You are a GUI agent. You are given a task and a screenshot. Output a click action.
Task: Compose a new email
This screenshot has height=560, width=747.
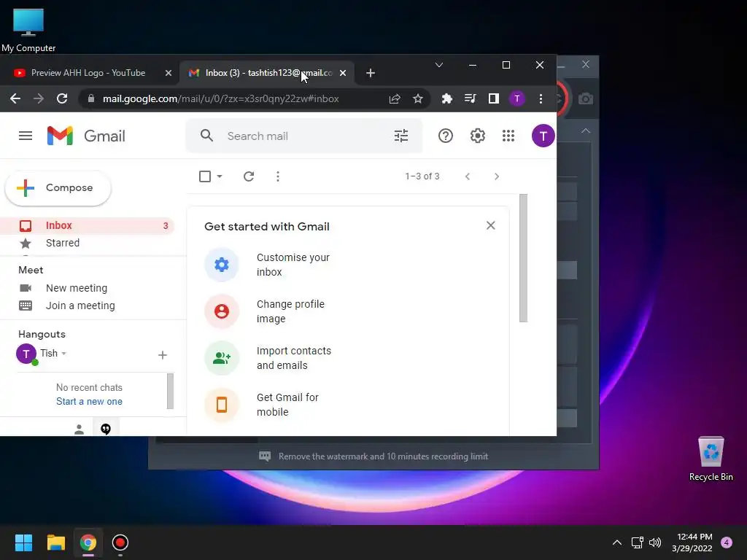(x=58, y=187)
